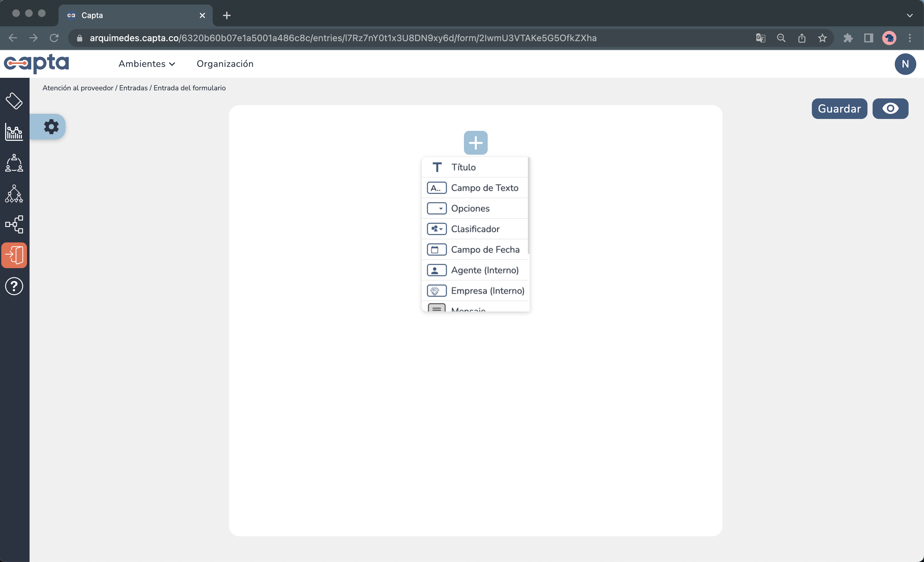The height and width of the screenshot is (562, 924).
Task: Click the orange form entries icon
Action: pyautogui.click(x=14, y=255)
